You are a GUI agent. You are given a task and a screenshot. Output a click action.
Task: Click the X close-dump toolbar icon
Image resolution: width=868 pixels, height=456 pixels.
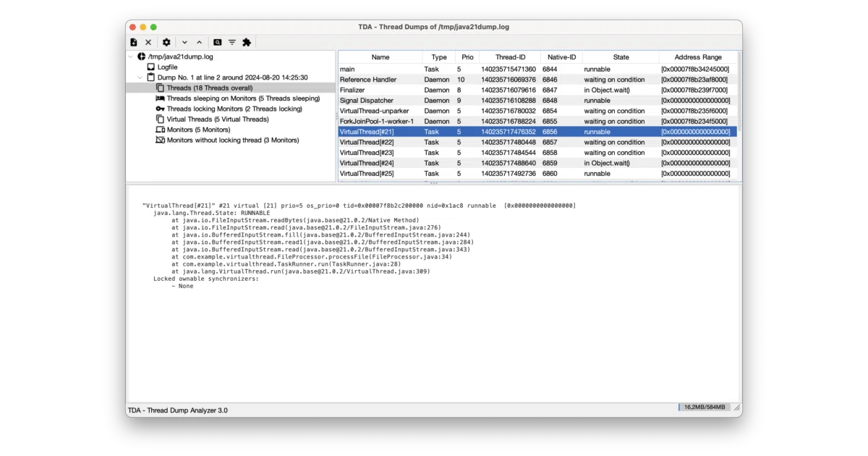pyautogui.click(x=148, y=43)
